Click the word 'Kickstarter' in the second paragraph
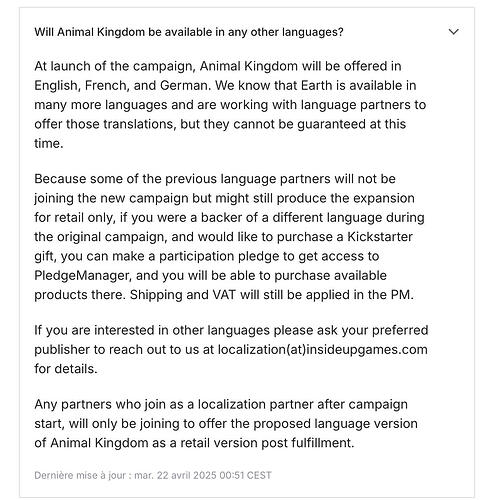The height and width of the screenshot is (500, 493). tap(380, 237)
